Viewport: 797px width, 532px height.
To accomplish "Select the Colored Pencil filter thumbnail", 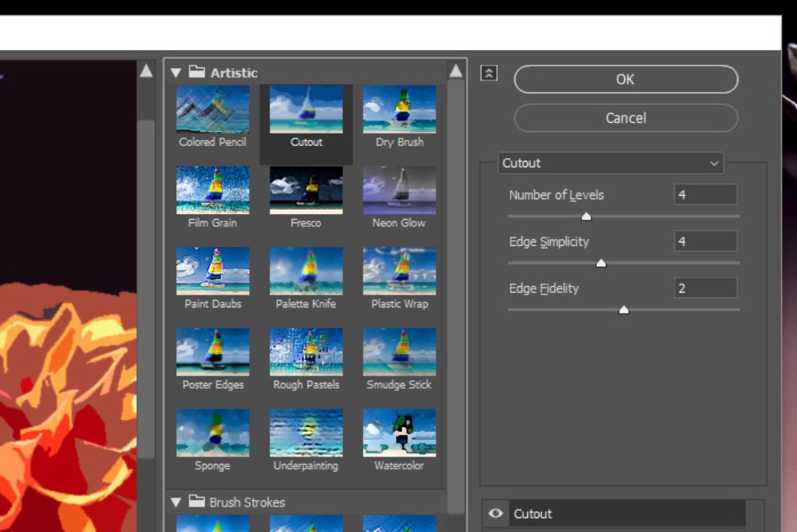I will click(x=212, y=111).
